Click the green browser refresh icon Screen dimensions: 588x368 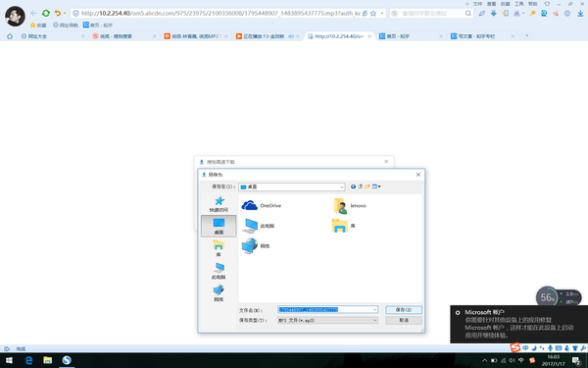point(46,13)
